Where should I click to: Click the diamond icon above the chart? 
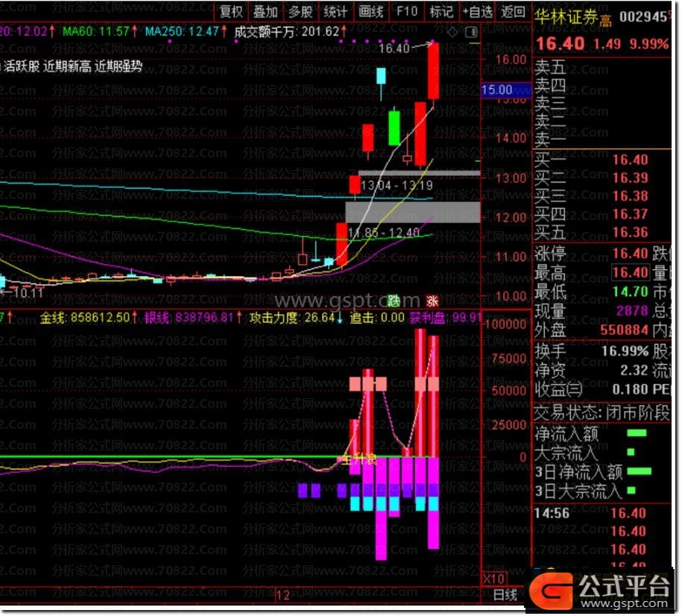(452, 32)
